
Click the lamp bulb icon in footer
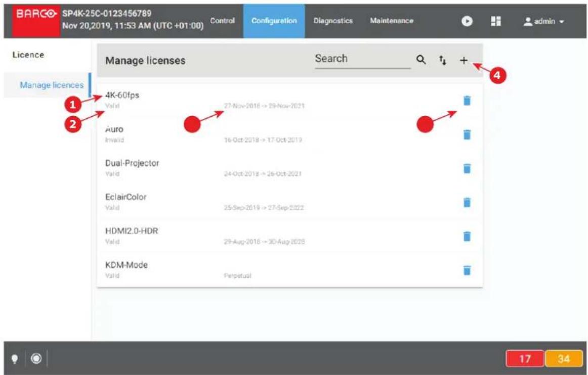point(14,359)
